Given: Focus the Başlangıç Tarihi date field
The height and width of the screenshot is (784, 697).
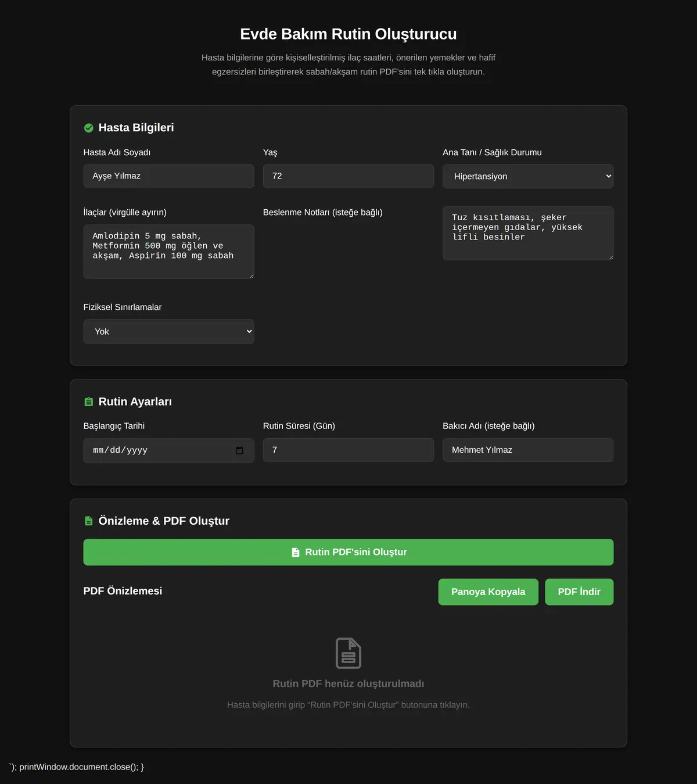Looking at the screenshot, I should 169,450.
